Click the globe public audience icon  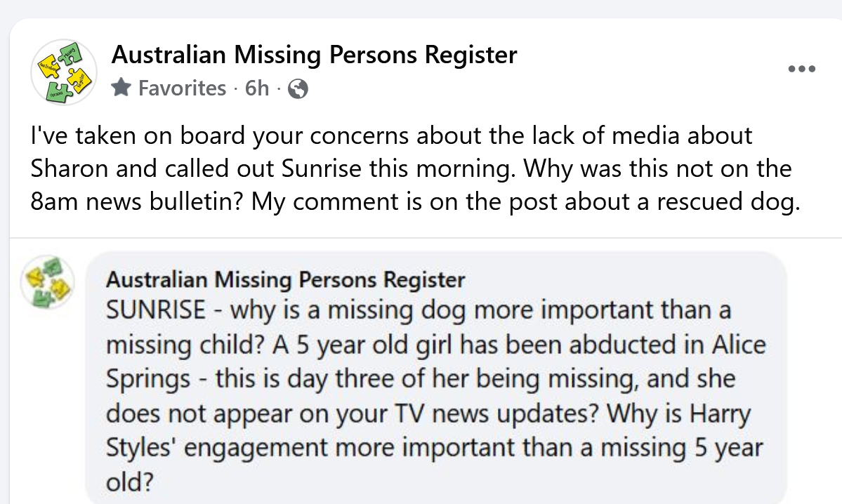(x=298, y=89)
